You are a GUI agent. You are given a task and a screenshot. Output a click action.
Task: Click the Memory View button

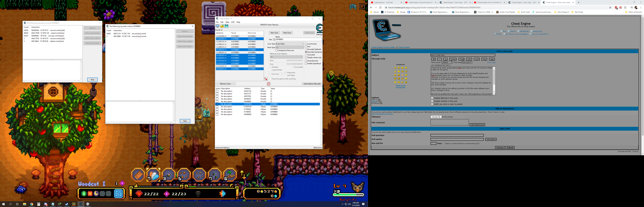225,84
